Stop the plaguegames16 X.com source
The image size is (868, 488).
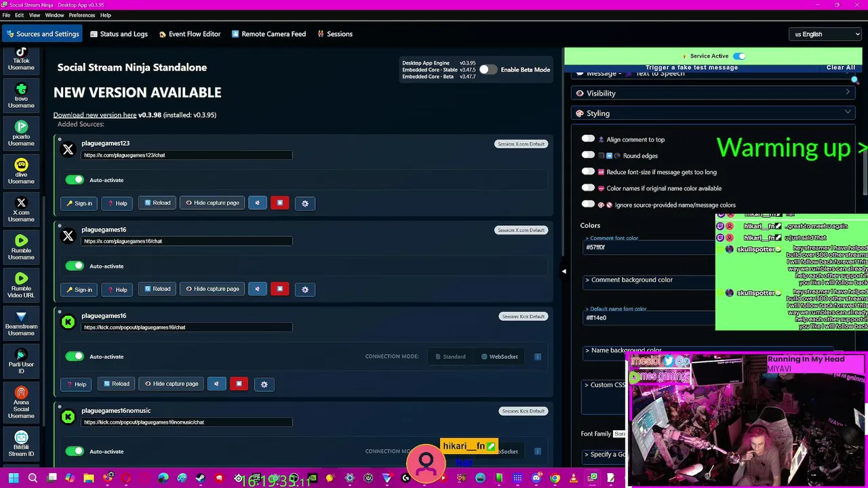(x=280, y=289)
